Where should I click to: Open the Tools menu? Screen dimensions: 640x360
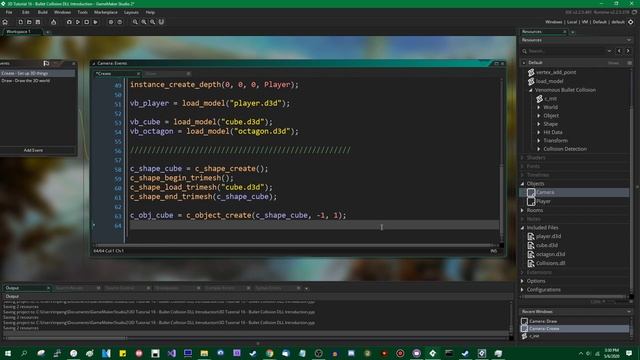(x=82, y=12)
